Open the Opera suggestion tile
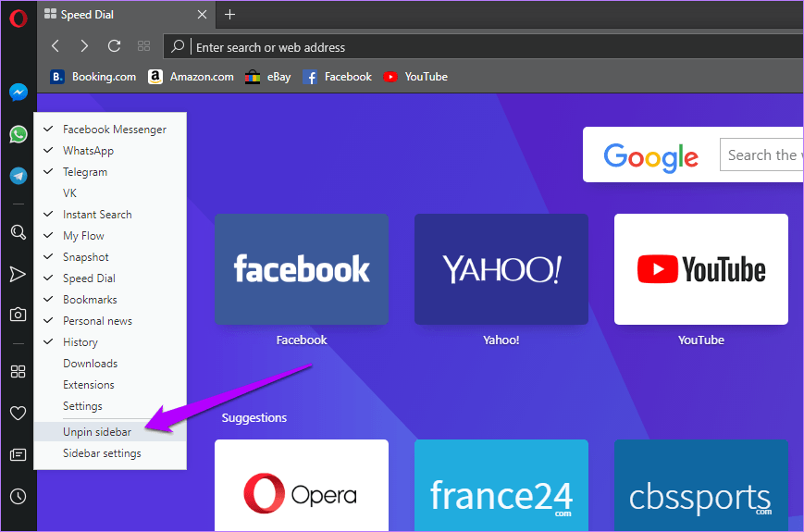Image resolution: width=804 pixels, height=532 pixels. coord(302,486)
